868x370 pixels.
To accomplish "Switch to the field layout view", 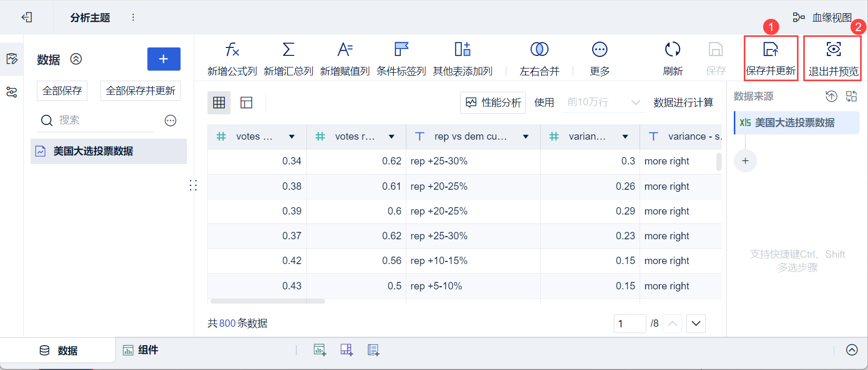I will (x=246, y=102).
